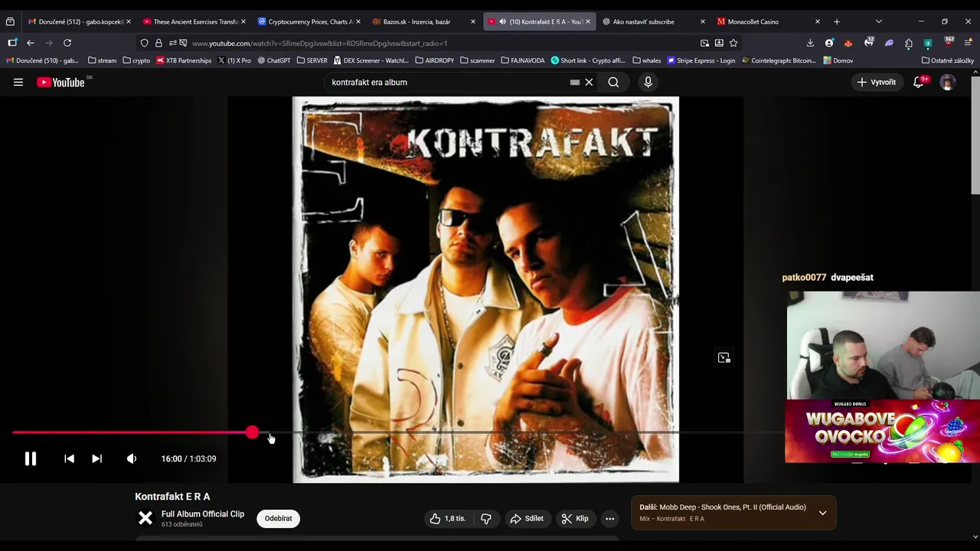Skip to the previous video
Viewport: 980px width, 551px height.
(69, 458)
